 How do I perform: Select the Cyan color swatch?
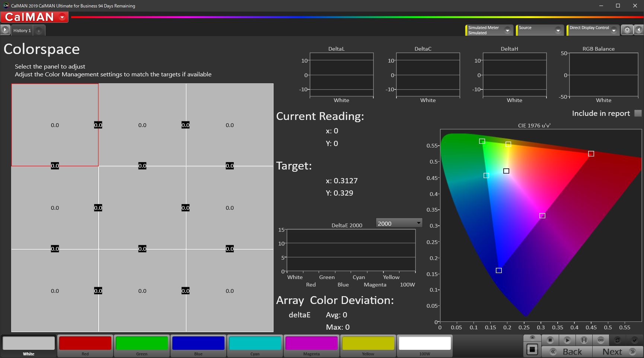[x=255, y=343]
